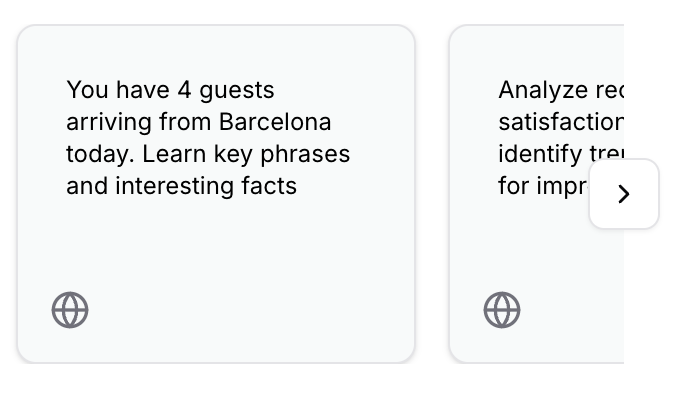The width and height of the screenshot is (688, 396).
Task: Click the number "4" in first card
Action: coord(184,90)
